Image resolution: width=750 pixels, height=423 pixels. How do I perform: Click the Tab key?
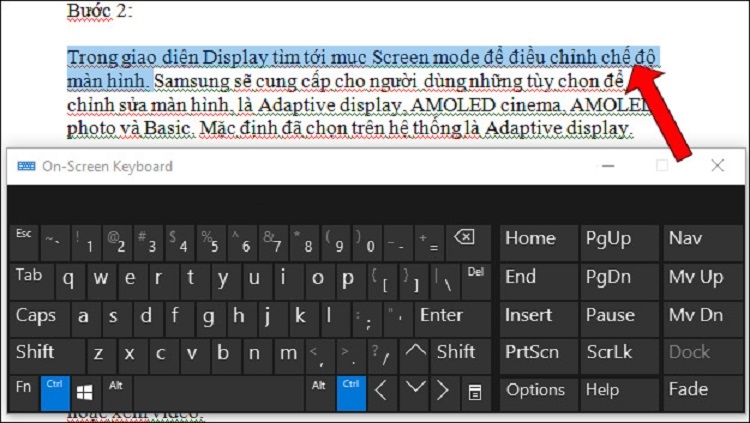[32, 281]
